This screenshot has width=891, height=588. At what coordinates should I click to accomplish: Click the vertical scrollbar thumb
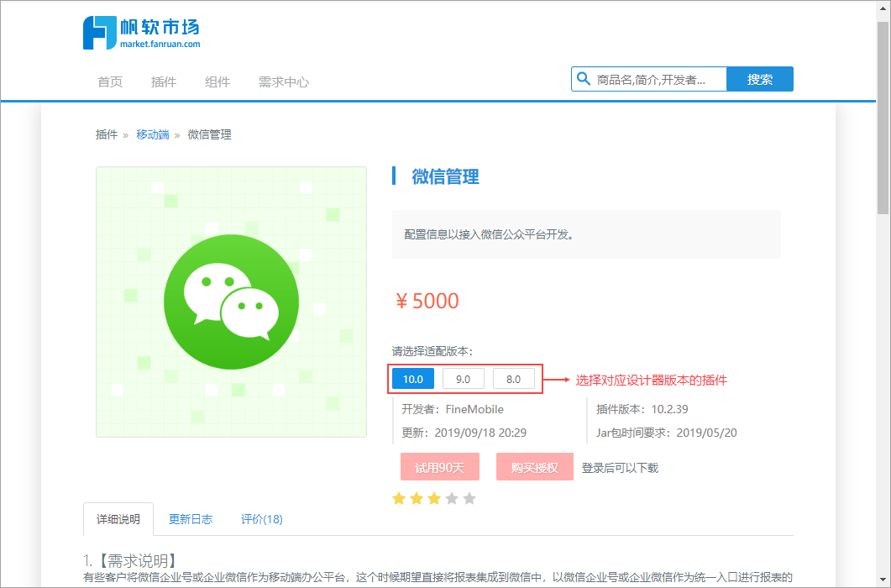pyautogui.click(x=883, y=118)
